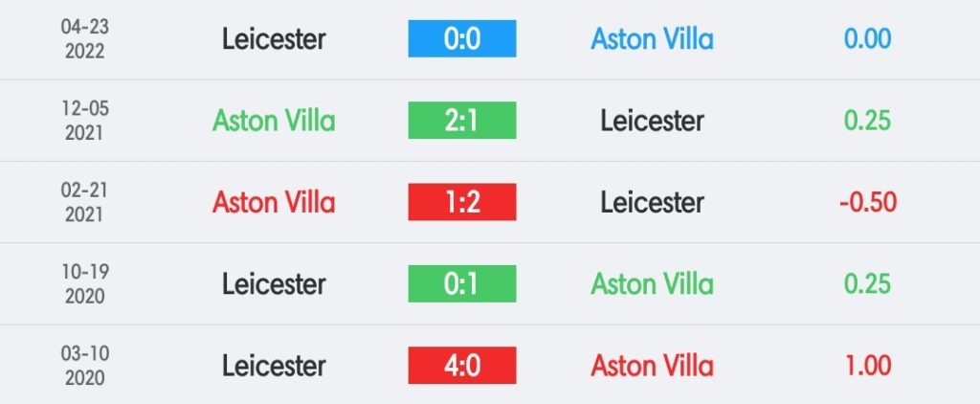This screenshot has height=404, width=980.
Task: Click the 04-23 2022 match date
Action: click(x=84, y=38)
